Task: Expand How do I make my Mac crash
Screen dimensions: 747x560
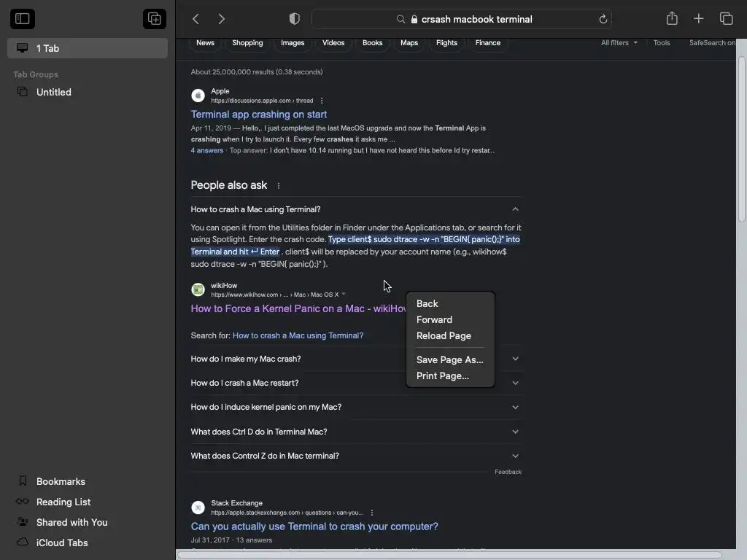Action: [355, 359]
